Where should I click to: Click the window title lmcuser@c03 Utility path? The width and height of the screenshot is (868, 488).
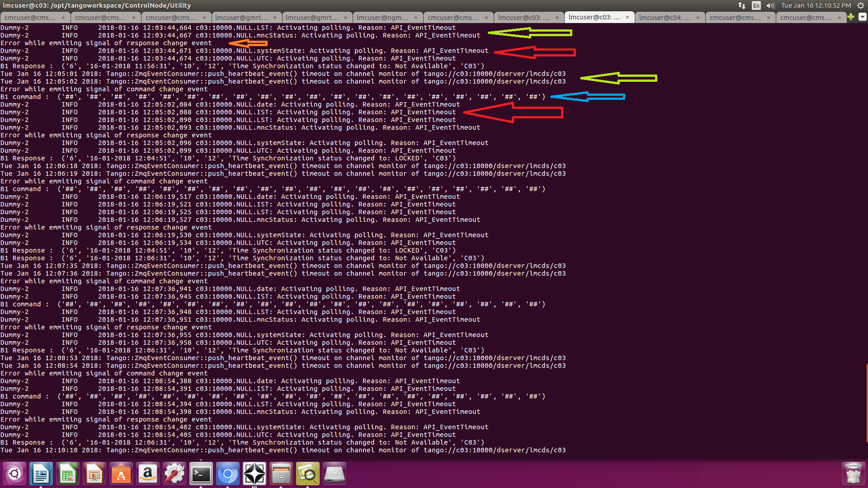(x=97, y=5)
